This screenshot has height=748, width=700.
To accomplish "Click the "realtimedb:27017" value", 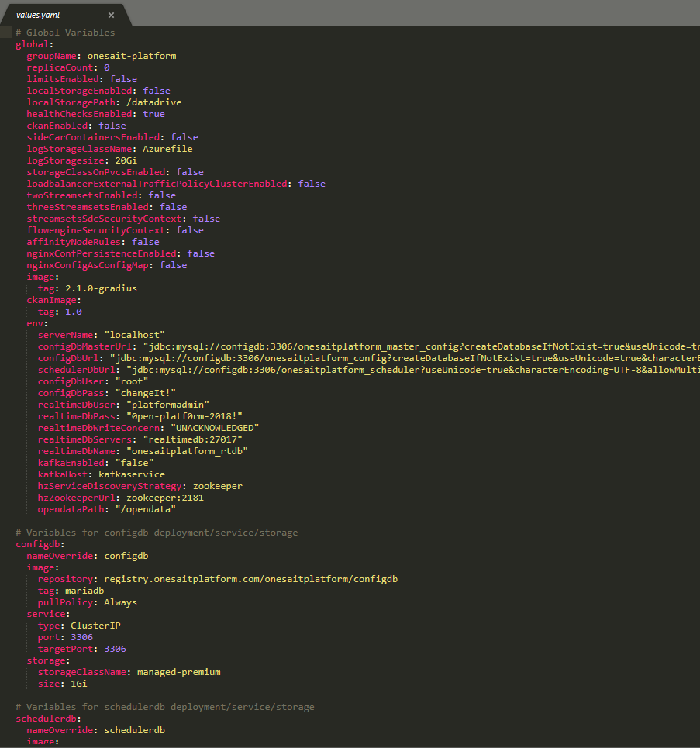I will tap(193, 439).
